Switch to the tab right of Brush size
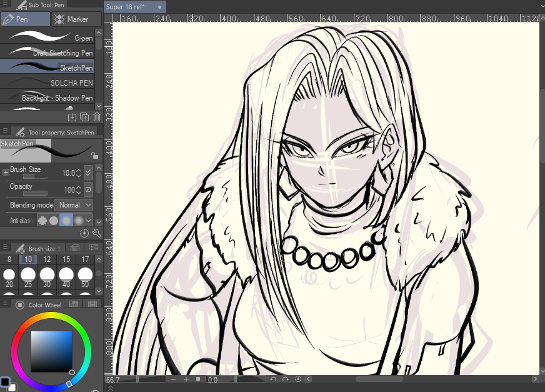The height and width of the screenshot is (392, 545). (x=75, y=248)
